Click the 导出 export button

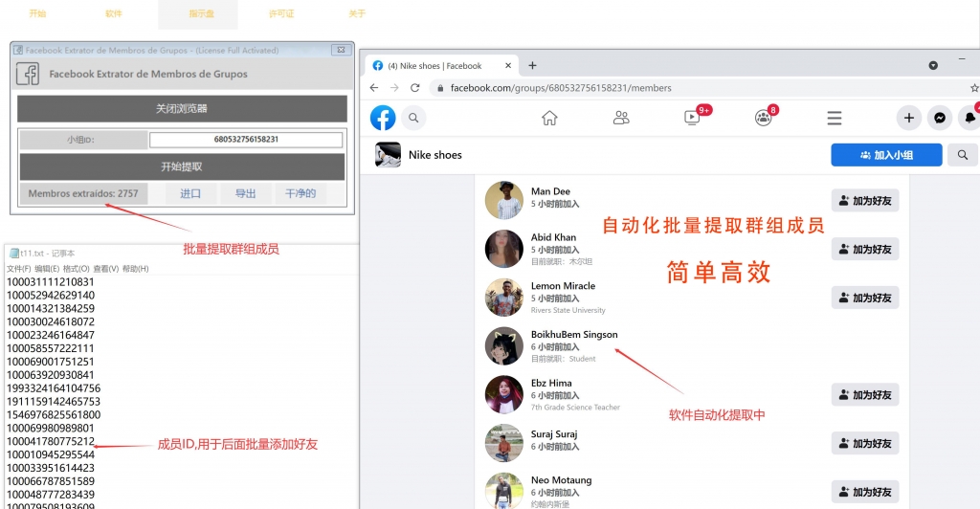[246, 193]
